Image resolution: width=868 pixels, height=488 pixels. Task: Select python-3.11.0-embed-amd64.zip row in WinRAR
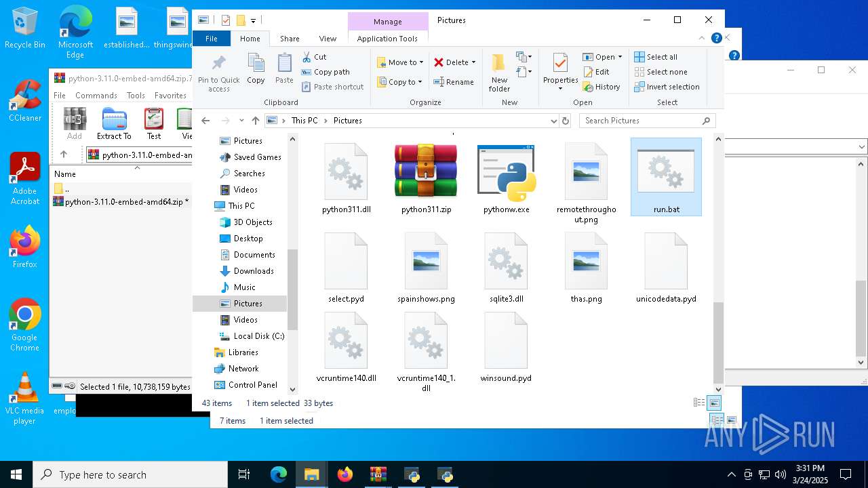(121, 202)
